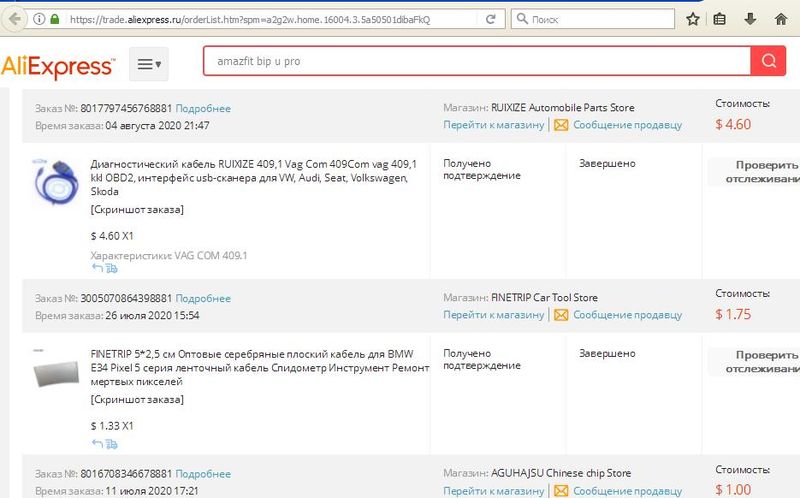Viewport: 800px width, 498px height.
Task: Open the browser downloads arrow icon
Action: tap(750, 19)
